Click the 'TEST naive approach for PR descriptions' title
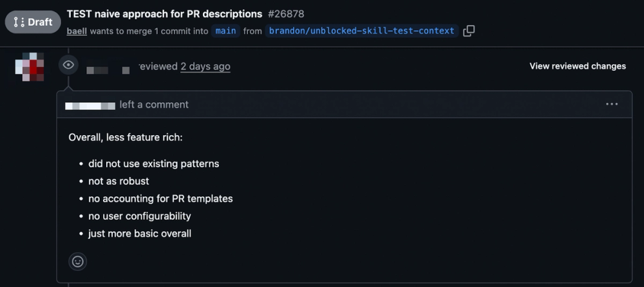 coord(164,14)
